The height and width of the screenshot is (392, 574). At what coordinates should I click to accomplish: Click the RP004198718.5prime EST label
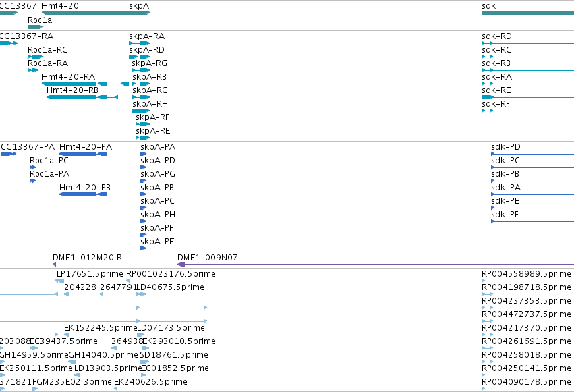(x=526, y=287)
